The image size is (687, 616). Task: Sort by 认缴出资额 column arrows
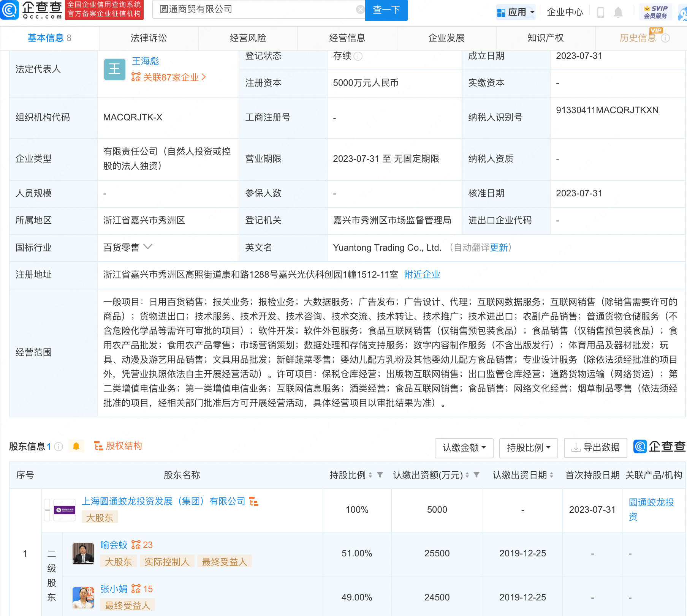click(467, 475)
